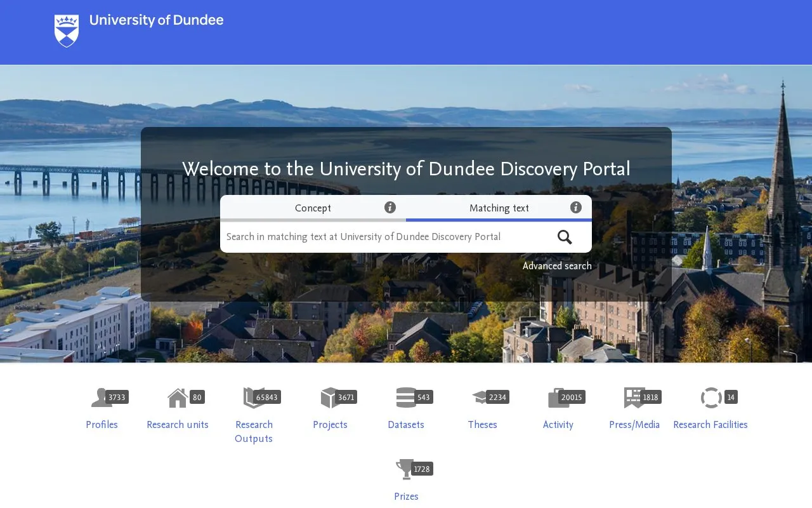Viewport: 812px width, 508px height.
Task: Click the Theses graduation cap icon
Action: (481, 398)
